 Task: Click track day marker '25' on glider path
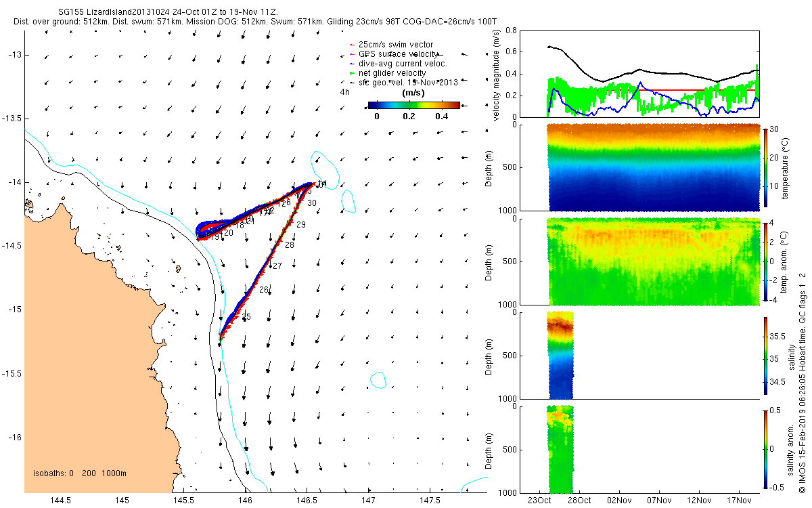coord(246,317)
